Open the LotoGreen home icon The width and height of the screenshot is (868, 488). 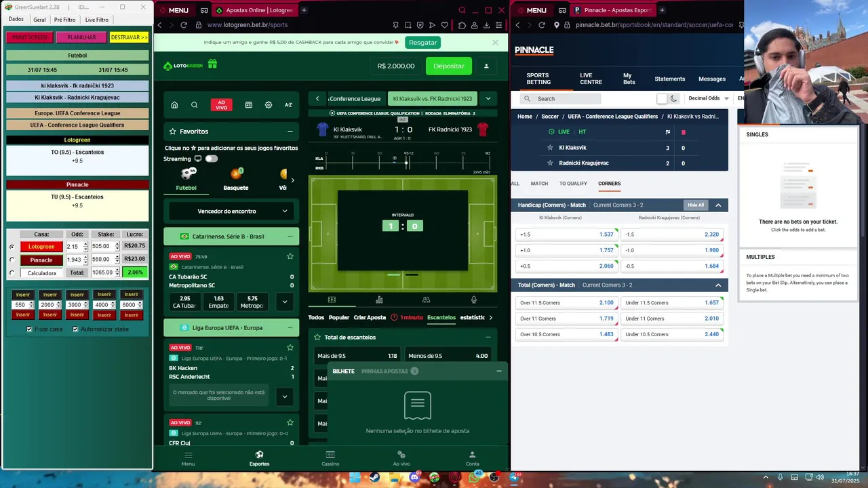tap(174, 105)
